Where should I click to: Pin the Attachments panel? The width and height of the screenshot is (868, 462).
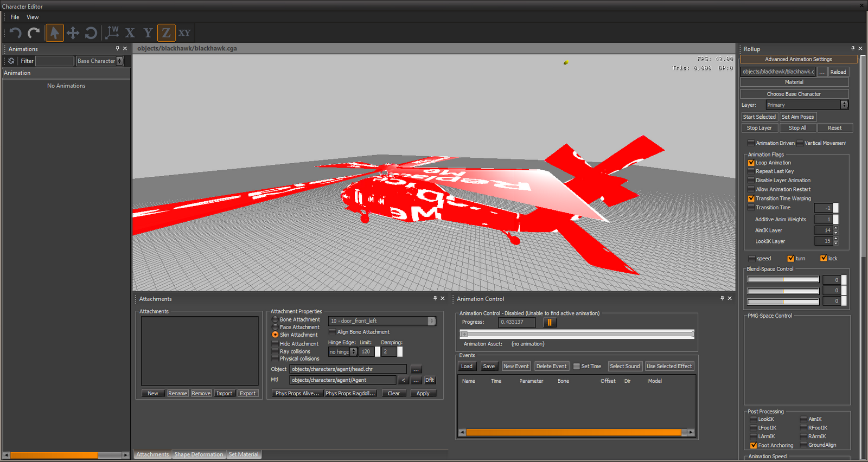(435, 298)
